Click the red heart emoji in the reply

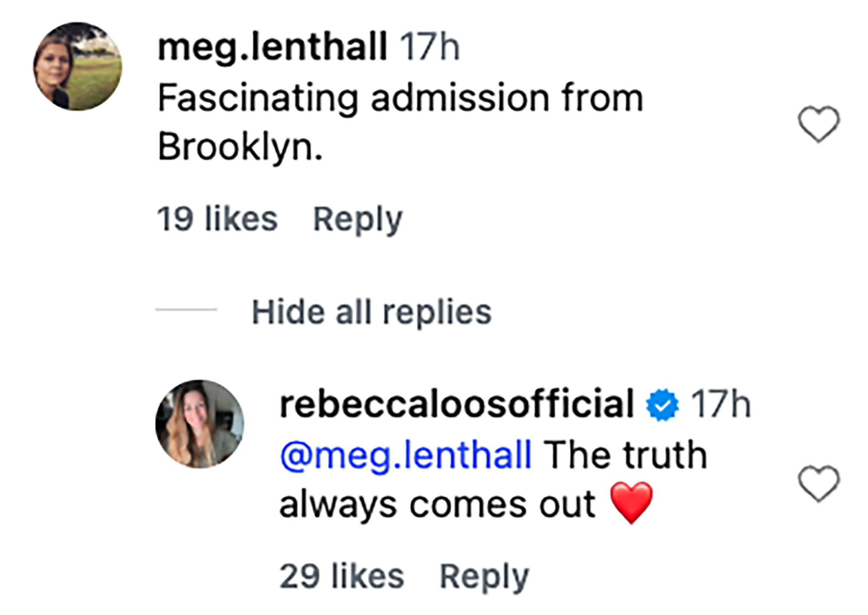(631, 503)
